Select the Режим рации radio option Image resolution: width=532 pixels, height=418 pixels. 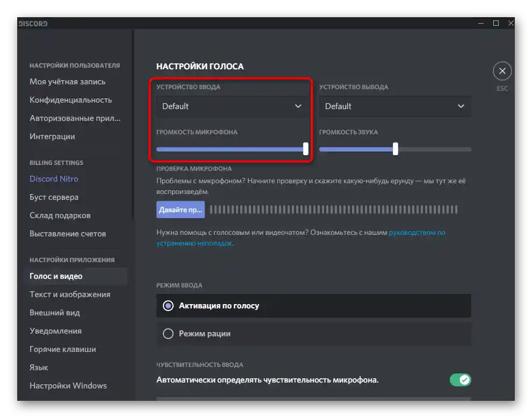point(313,334)
